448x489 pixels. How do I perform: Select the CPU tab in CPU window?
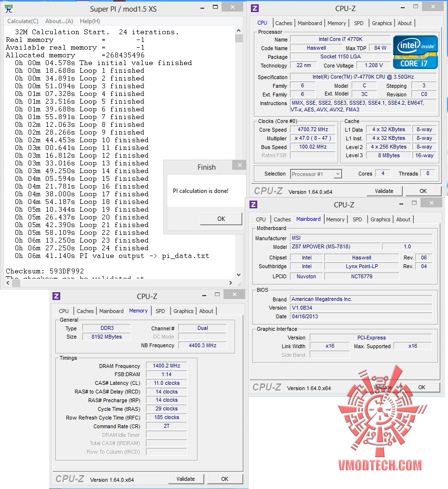tap(263, 23)
